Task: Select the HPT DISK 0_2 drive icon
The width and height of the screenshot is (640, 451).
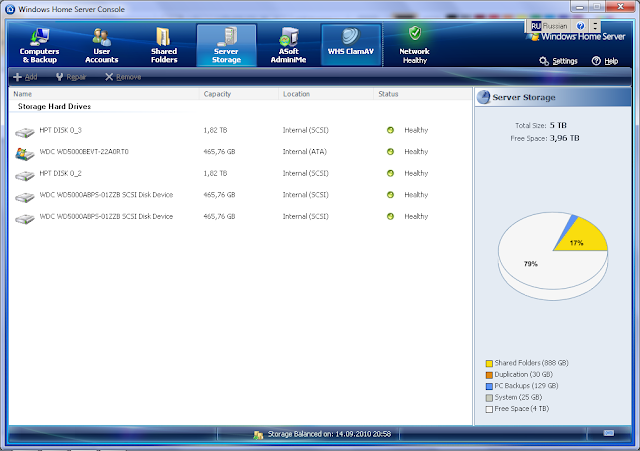Action: (24, 176)
